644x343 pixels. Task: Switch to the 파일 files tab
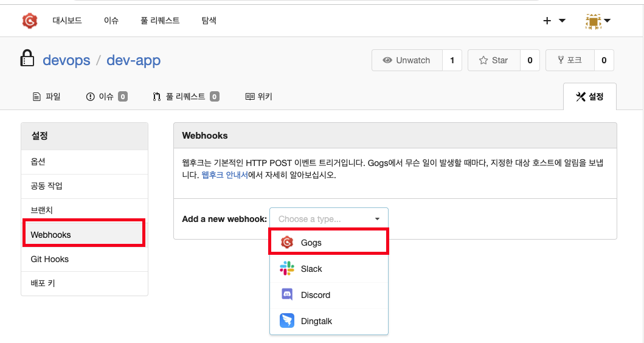click(x=46, y=97)
